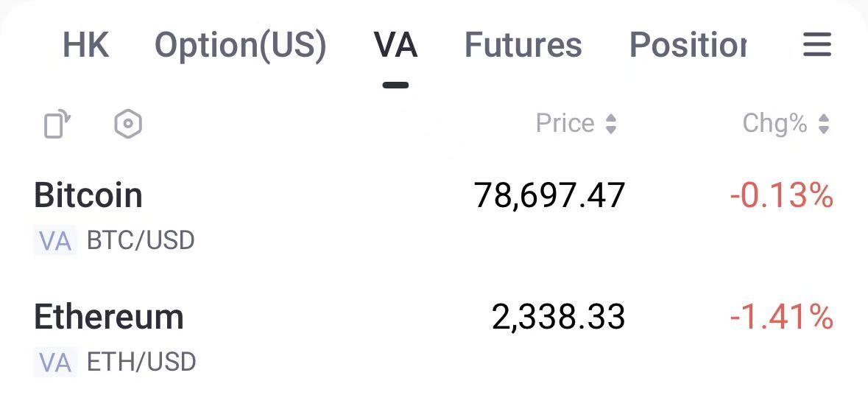The height and width of the screenshot is (395, 868).
Task: Tap the rotate screen layout icon
Action: coord(57,124)
